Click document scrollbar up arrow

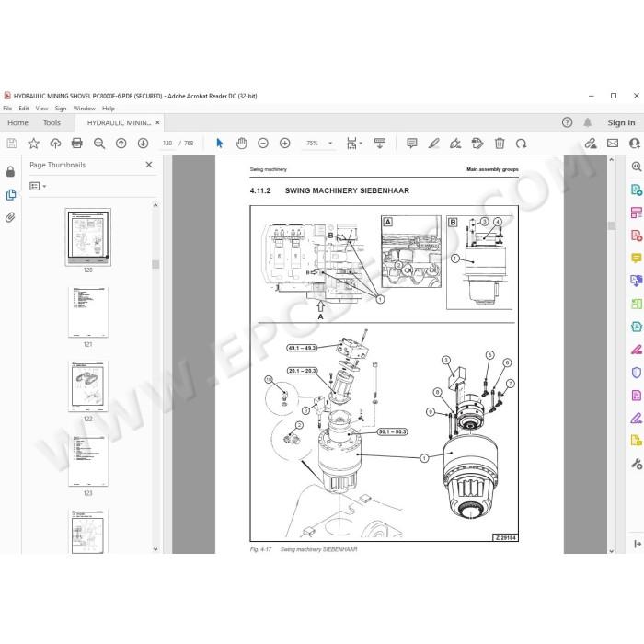[612, 159]
